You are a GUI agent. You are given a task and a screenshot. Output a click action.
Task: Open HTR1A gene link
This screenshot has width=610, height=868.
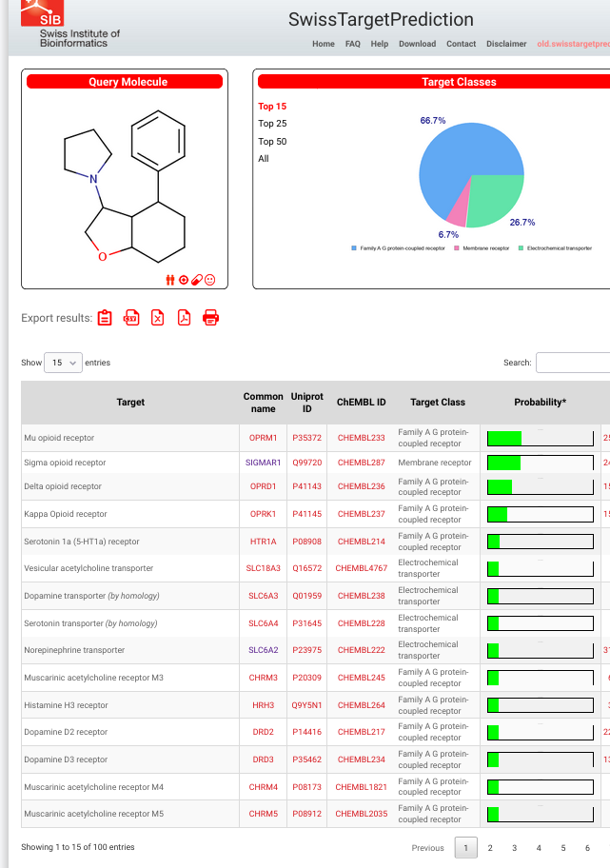[263, 542]
